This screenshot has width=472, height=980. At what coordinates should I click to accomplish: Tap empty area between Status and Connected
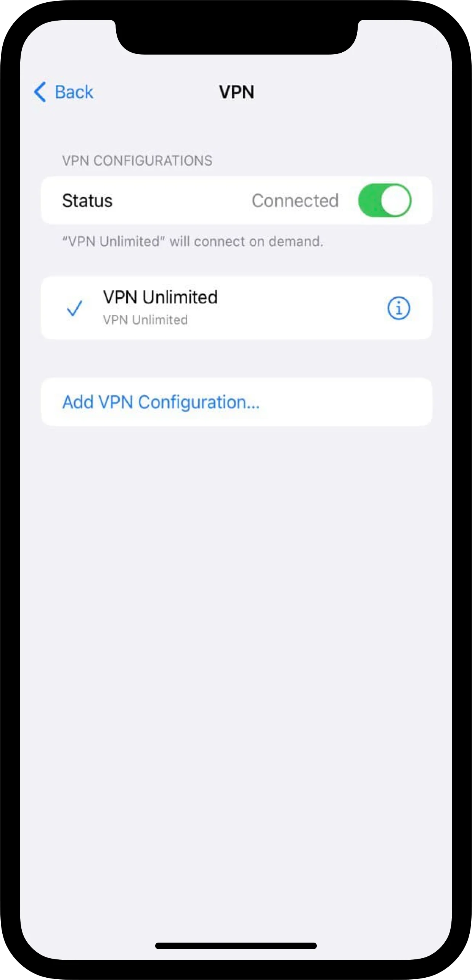click(182, 201)
